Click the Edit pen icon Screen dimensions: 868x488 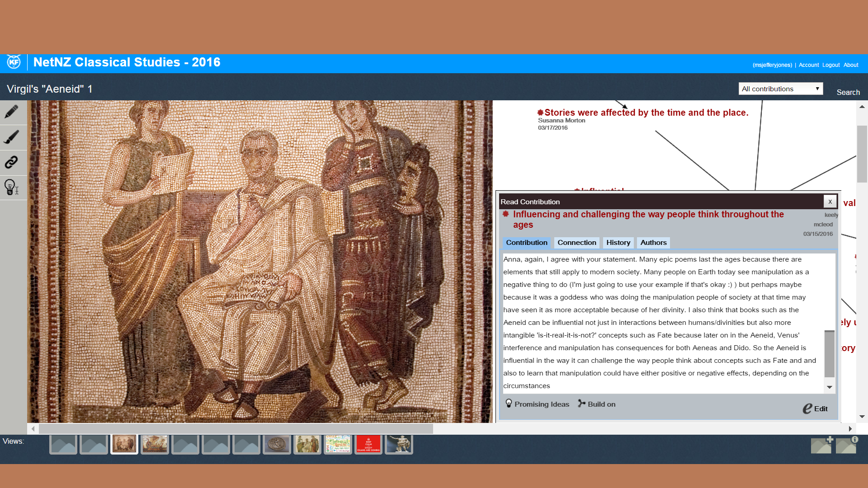807,408
